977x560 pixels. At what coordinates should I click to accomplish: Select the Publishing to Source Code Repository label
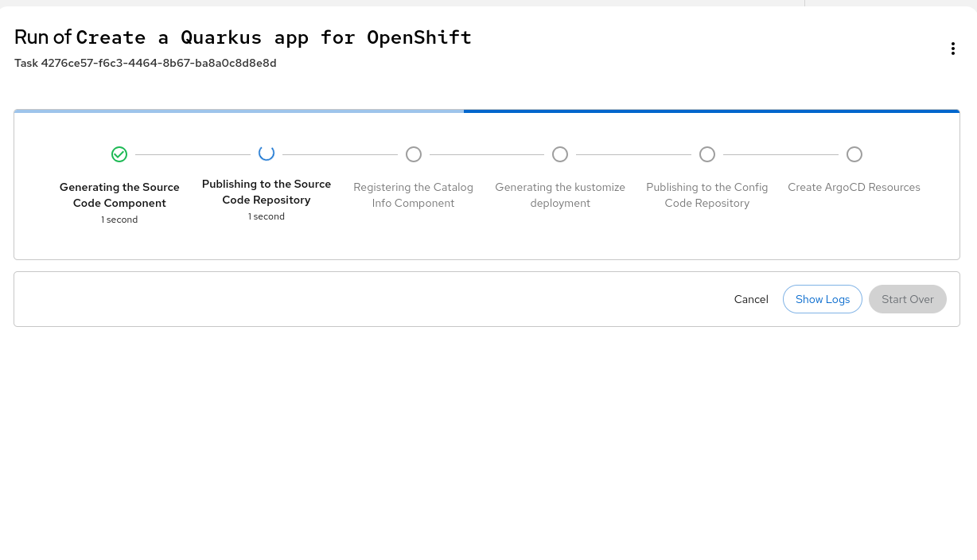coord(267,192)
